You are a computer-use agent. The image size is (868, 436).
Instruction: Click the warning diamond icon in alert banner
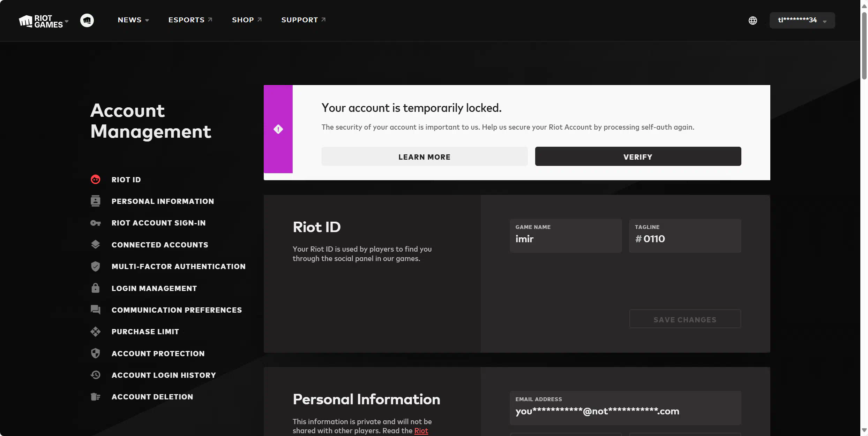pyautogui.click(x=278, y=129)
